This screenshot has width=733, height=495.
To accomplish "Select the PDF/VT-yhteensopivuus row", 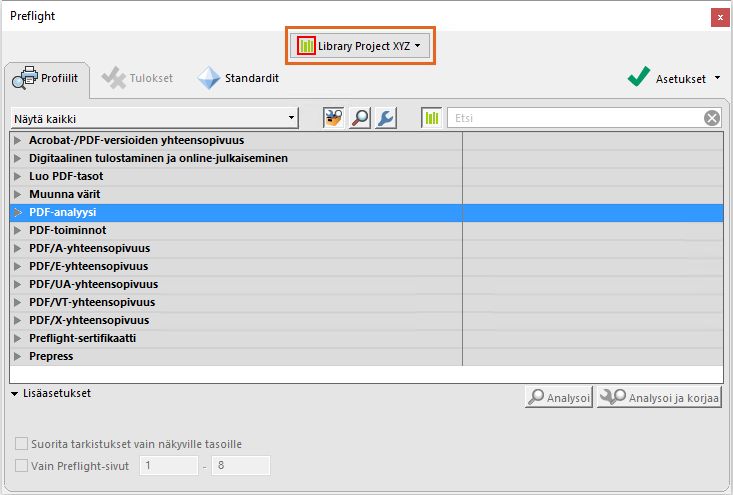I will (x=366, y=302).
